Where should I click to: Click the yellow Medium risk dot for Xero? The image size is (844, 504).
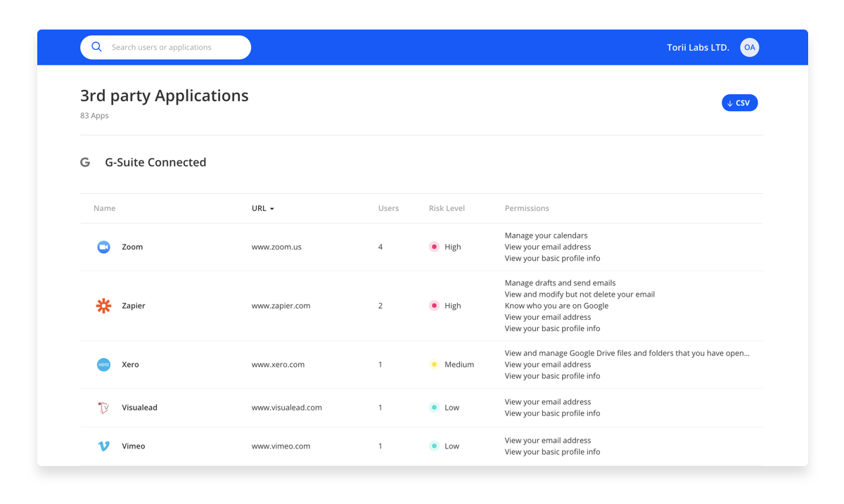tap(434, 365)
